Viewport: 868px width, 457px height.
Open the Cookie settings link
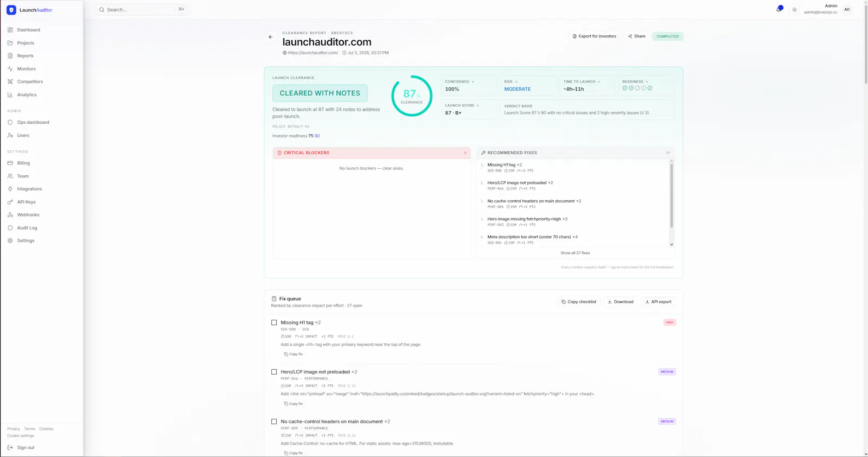tap(21, 436)
